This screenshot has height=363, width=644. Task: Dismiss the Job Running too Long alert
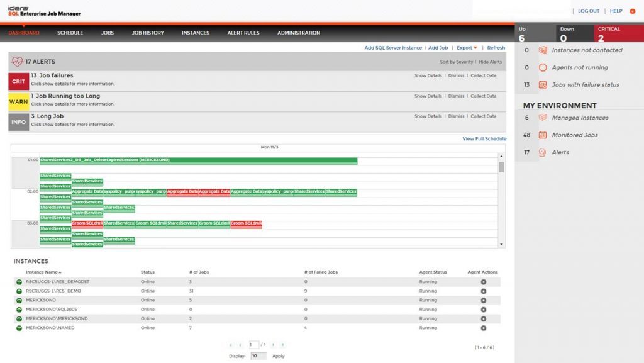pyautogui.click(x=456, y=96)
